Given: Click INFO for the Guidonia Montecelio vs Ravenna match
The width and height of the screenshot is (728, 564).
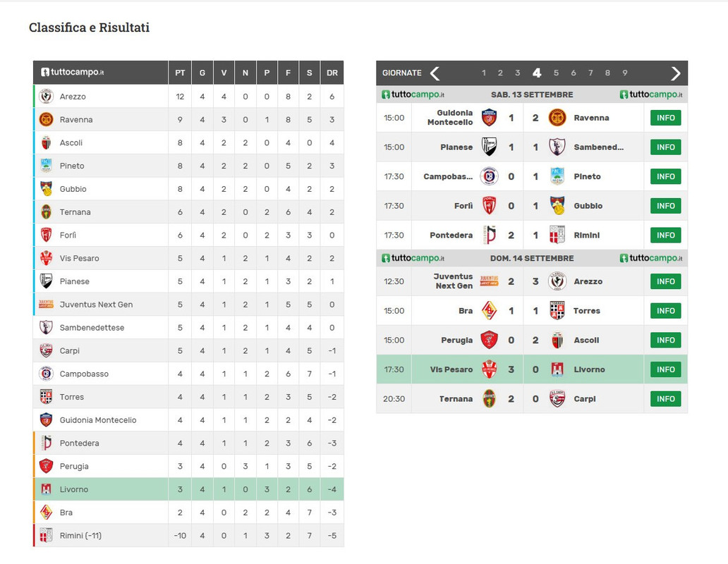Looking at the screenshot, I should click(x=665, y=118).
